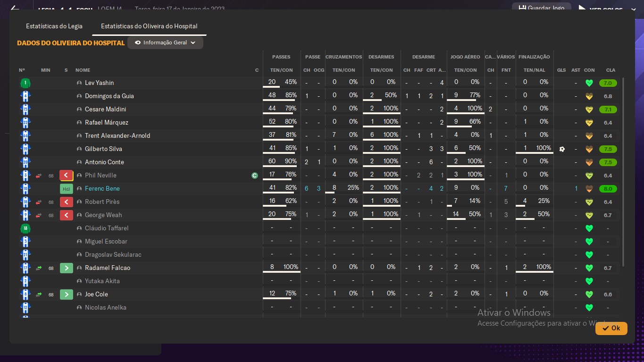Click Ferenc Bene's condition heart icon

[589, 189]
